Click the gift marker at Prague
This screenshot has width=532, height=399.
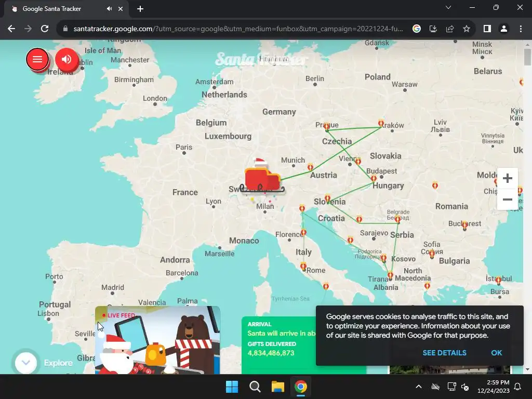pos(326,127)
